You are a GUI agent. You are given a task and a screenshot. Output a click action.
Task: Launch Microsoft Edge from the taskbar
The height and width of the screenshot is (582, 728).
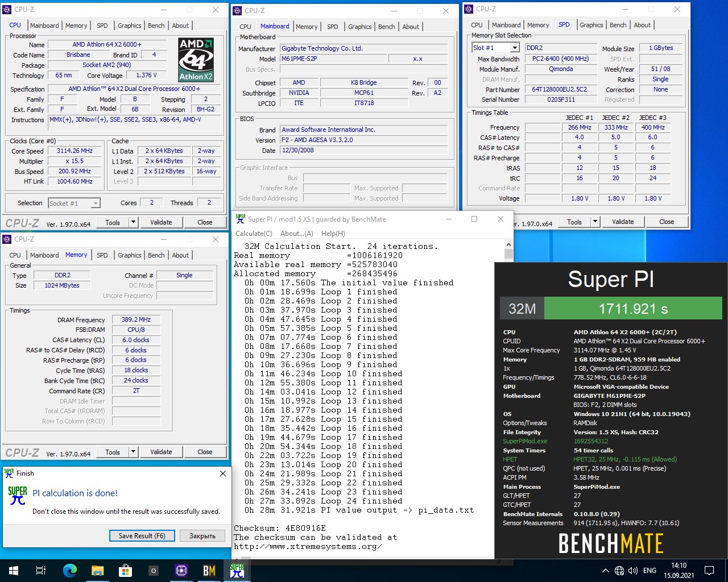click(x=69, y=571)
